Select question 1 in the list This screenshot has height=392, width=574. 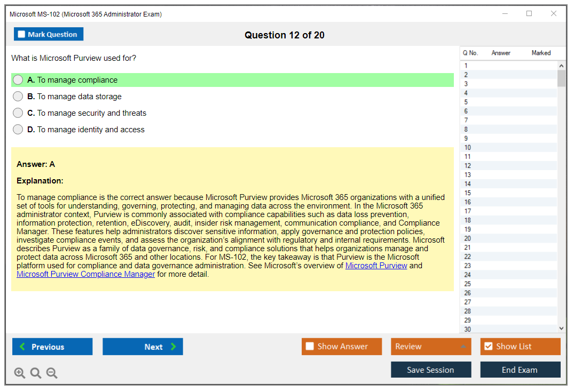(x=509, y=66)
